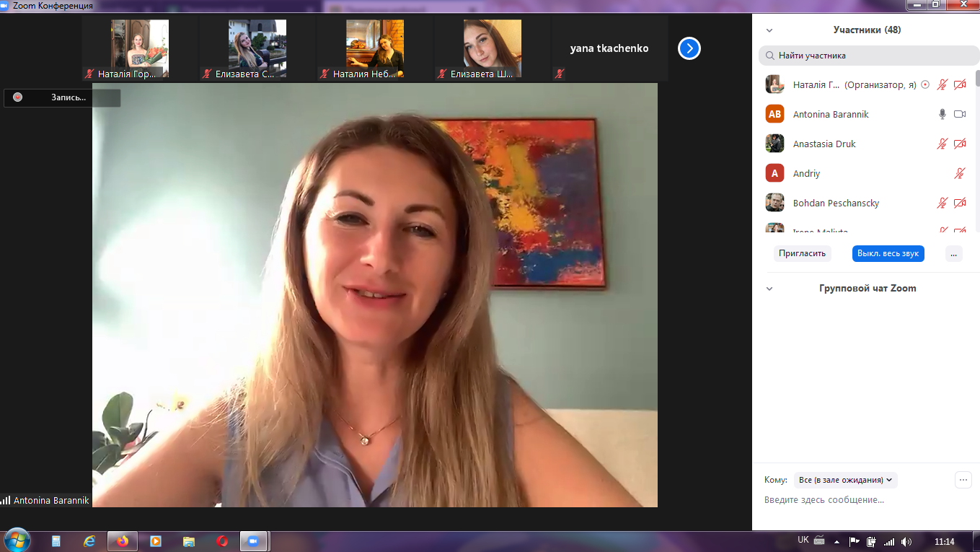Toggle camera for Наталія Г… (Организатор)
The width and height of the screenshot is (980, 552).
point(960,84)
